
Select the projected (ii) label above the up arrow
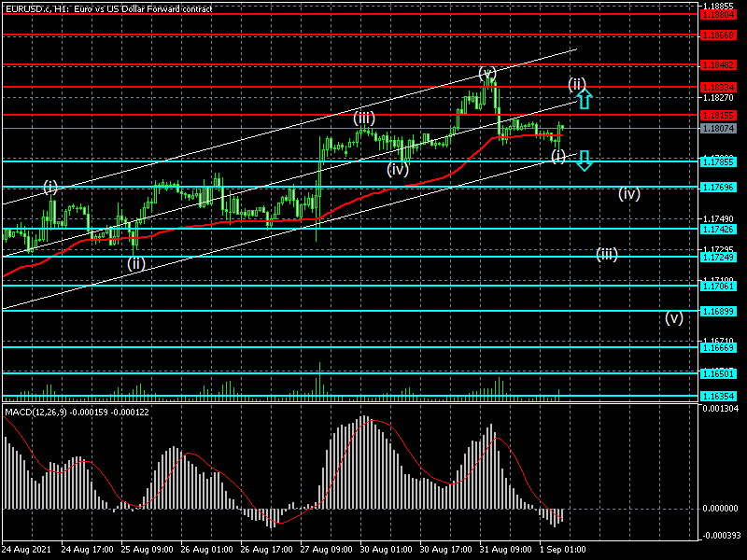577,83
